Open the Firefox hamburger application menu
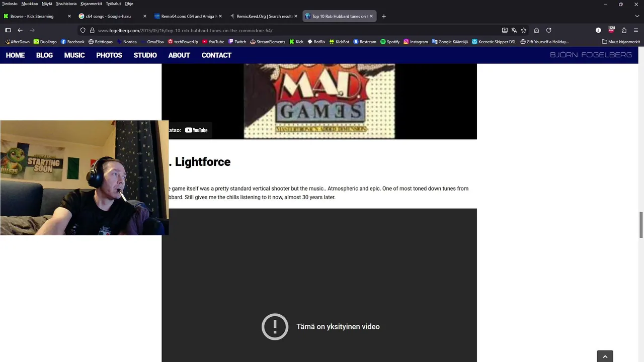This screenshot has width=644, height=362. point(636,30)
